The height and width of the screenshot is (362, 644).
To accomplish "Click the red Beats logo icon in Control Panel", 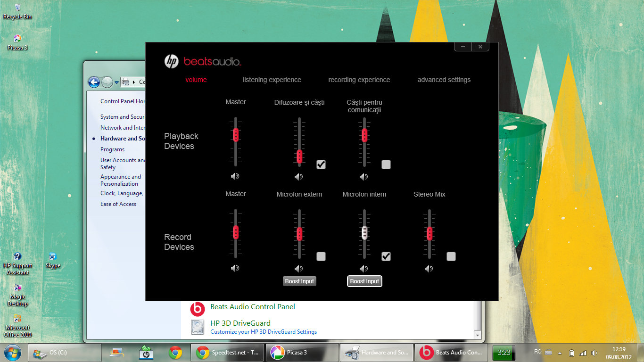I will pos(198,309).
